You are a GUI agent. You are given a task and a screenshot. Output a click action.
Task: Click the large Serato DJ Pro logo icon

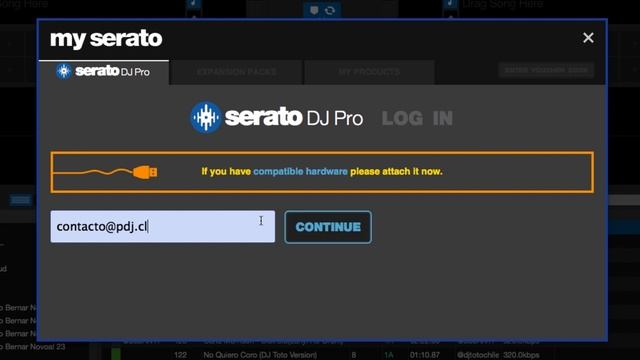206,118
